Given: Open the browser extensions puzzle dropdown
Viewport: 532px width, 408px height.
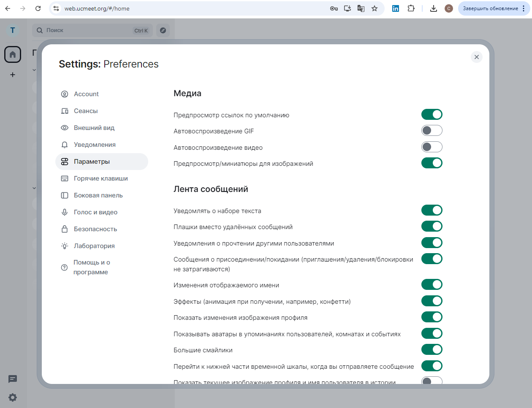Looking at the screenshot, I should click(411, 8).
